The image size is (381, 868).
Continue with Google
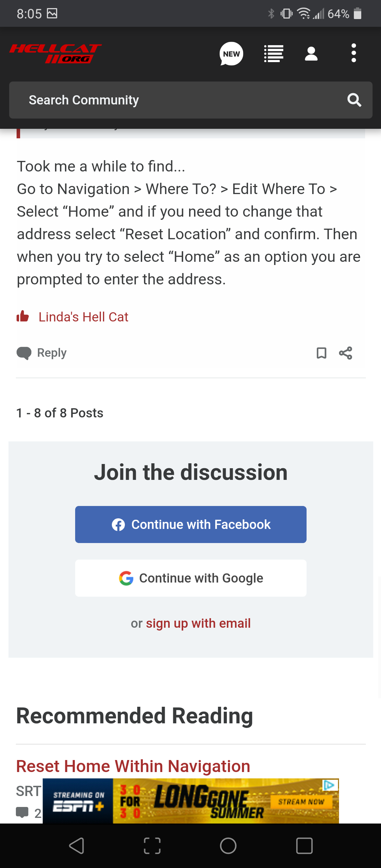tap(190, 578)
